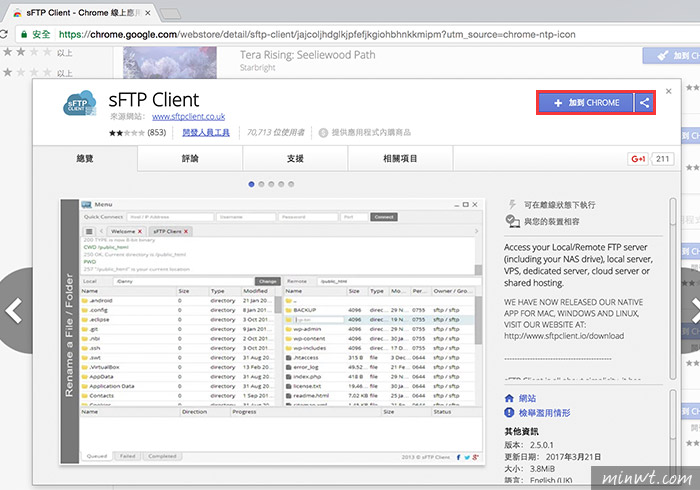Open the 檢舉濫用情形 report abuse link
This screenshot has height=490, width=700.
[x=544, y=413]
